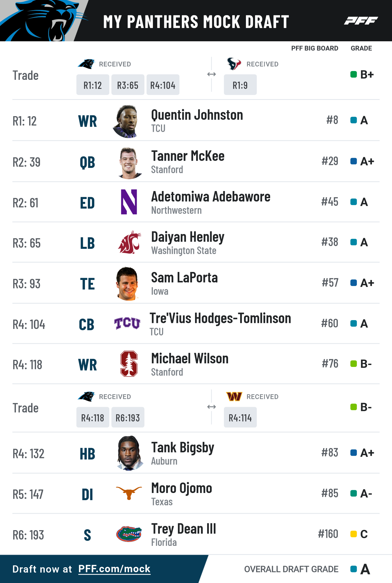Viewport: 392px width, 583px height.
Task: Click Quentin Johnston's headshot photo
Action: tap(126, 121)
